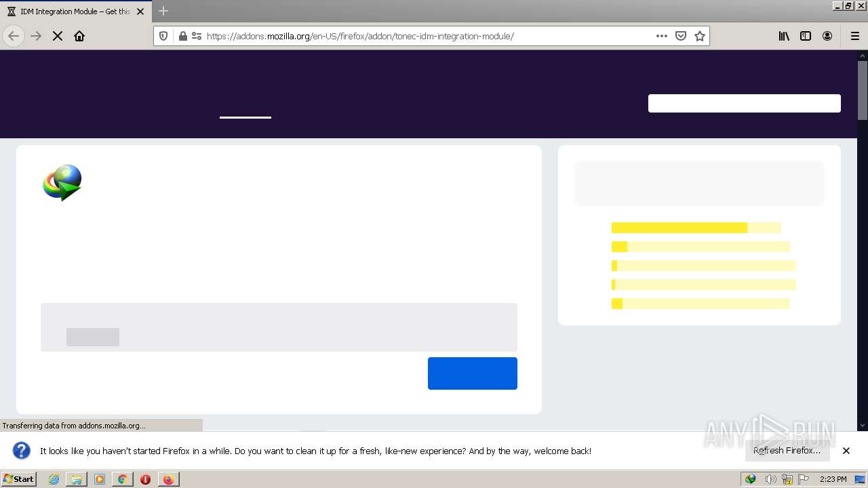Open site permissions icon in address bar
868x488 pixels.
(x=197, y=36)
